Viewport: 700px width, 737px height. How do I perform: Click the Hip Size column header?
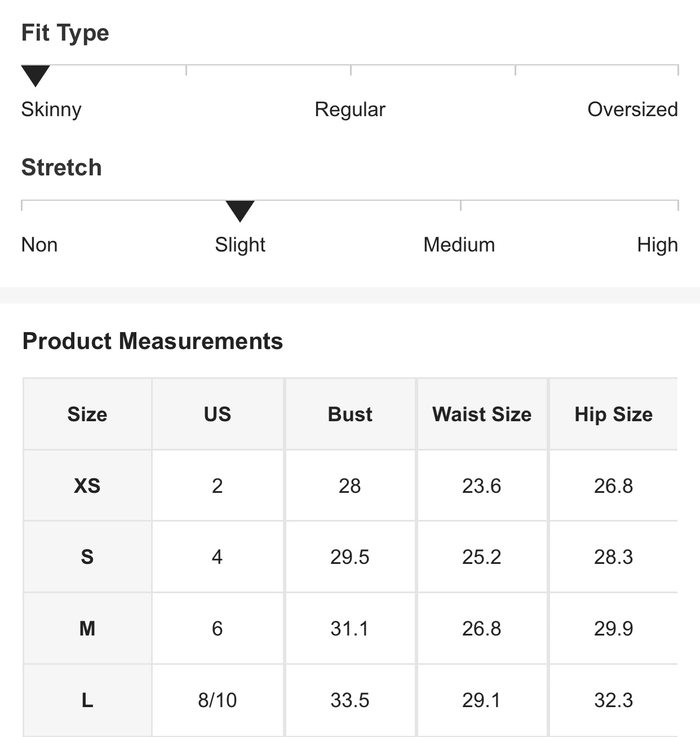(613, 414)
